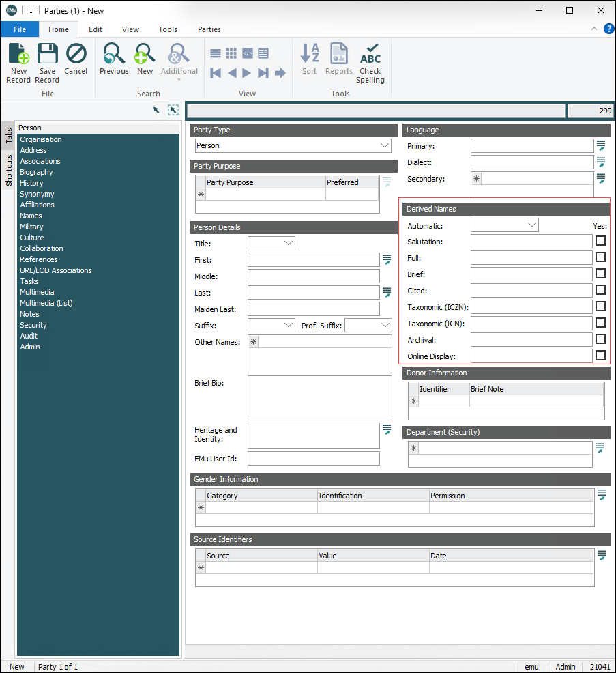Screen dimensions: 616x673
Task: Expand the Party Type dropdown
Action: 384,145
